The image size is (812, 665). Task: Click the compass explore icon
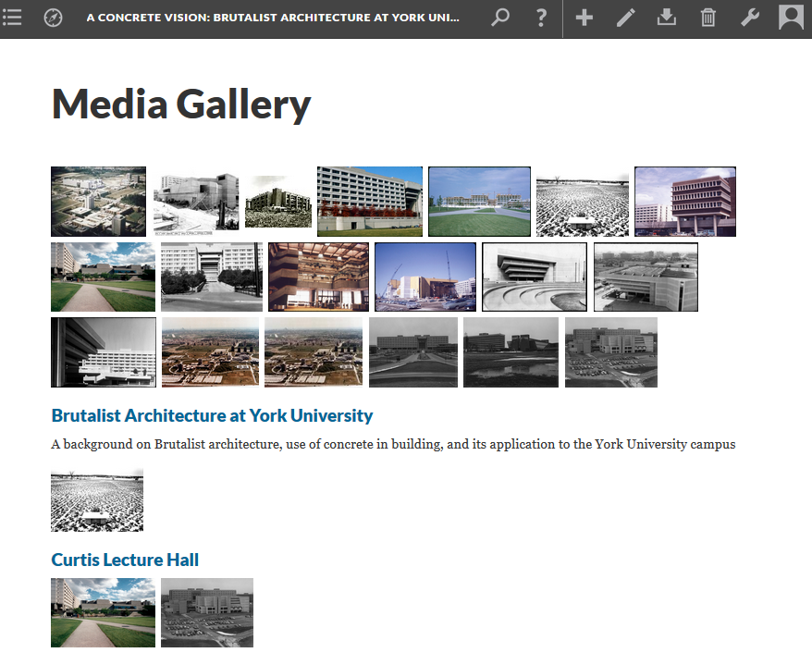pyautogui.click(x=53, y=18)
